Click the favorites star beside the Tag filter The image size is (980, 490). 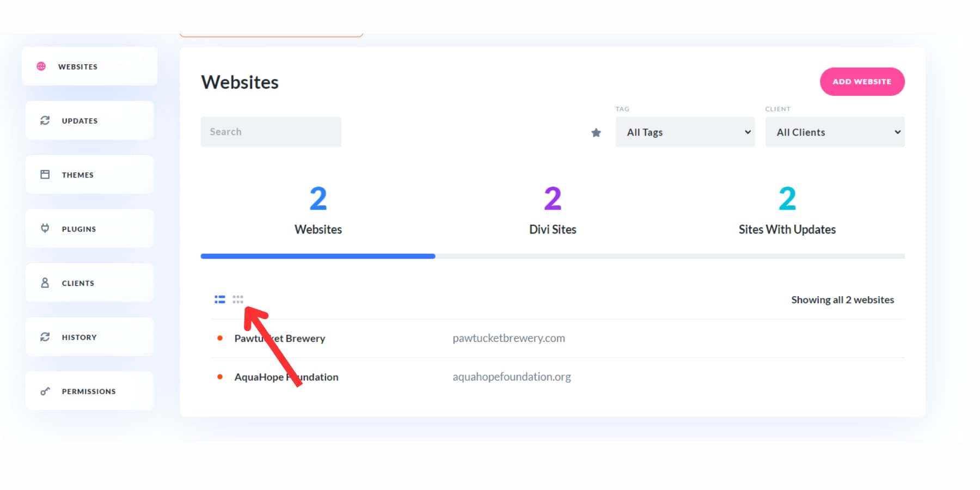tap(596, 132)
